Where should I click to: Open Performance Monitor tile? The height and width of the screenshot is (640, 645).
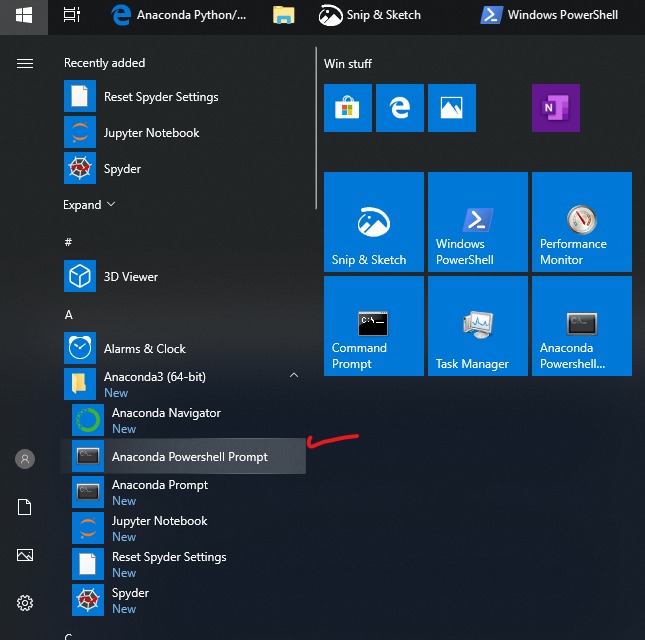tap(582, 222)
